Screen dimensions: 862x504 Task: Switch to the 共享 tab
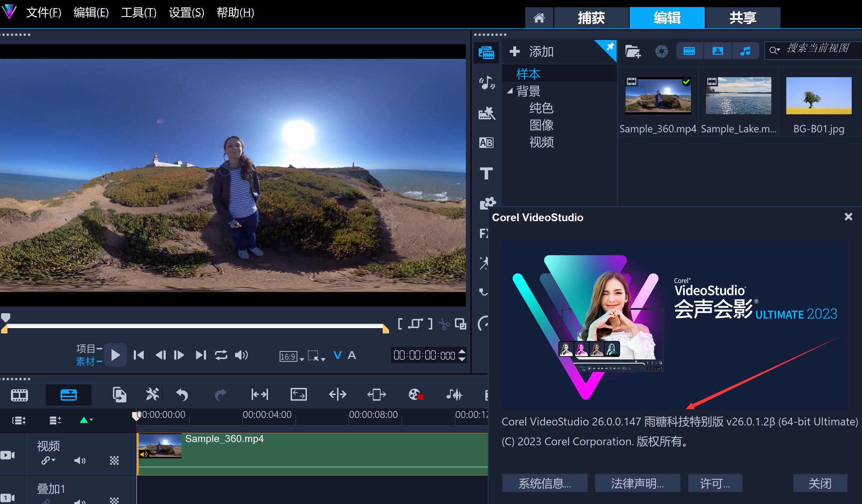pyautogui.click(x=743, y=18)
